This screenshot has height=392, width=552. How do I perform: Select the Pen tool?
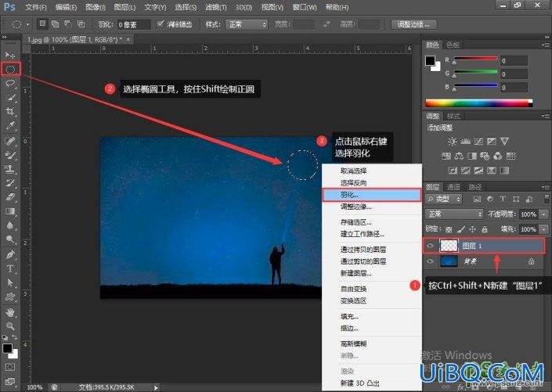coord(10,254)
